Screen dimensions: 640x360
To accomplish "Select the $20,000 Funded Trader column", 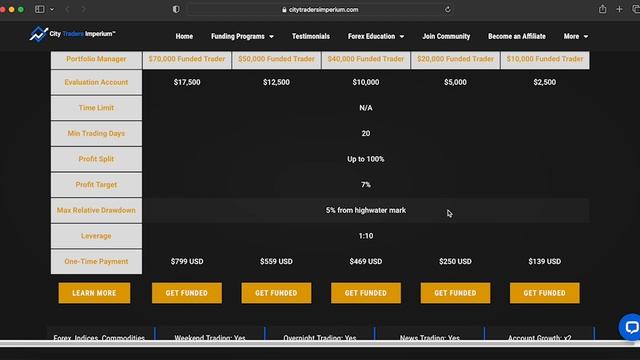I will [x=455, y=59].
